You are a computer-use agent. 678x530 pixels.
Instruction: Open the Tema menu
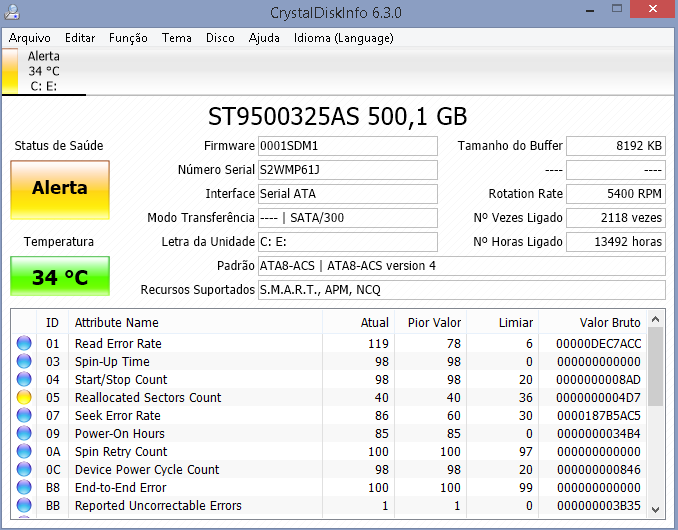click(177, 38)
